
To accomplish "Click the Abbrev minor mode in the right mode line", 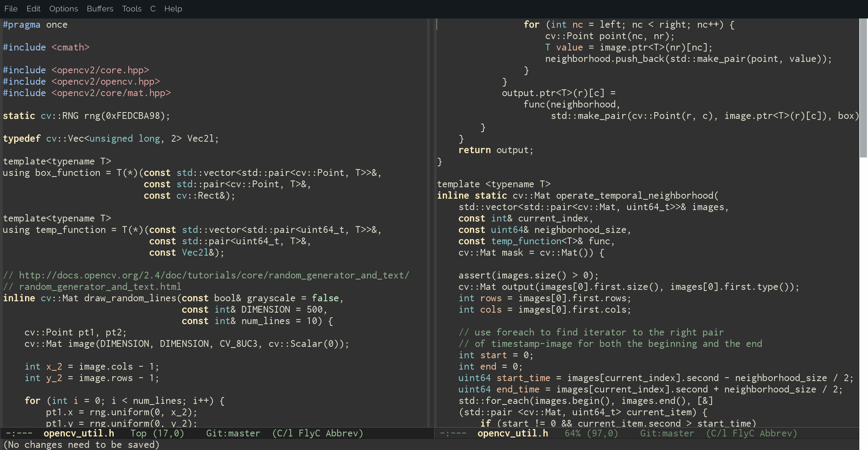I will tap(776, 433).
